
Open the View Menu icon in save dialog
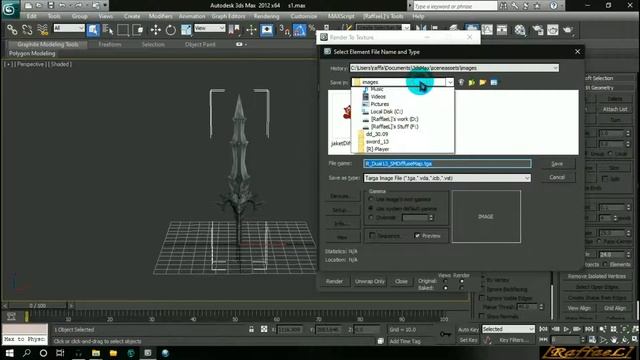[x=494, y=82]
